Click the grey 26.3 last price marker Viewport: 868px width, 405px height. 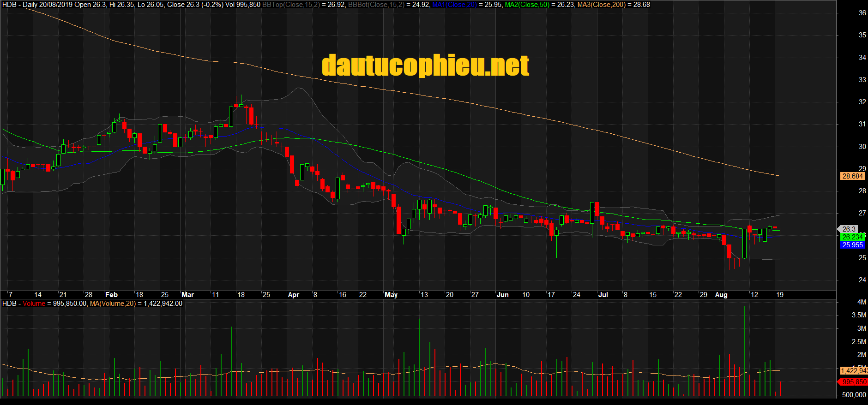(x=849, y=229)
